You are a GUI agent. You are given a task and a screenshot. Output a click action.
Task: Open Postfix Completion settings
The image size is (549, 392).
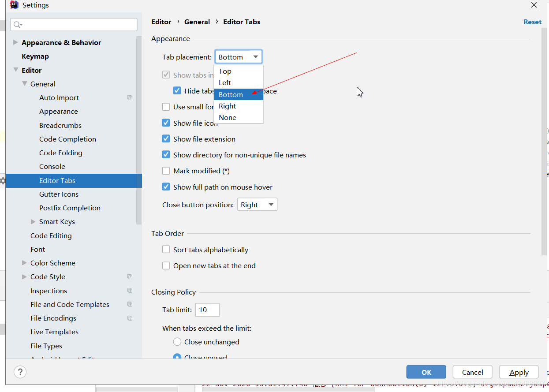point(70,208)
